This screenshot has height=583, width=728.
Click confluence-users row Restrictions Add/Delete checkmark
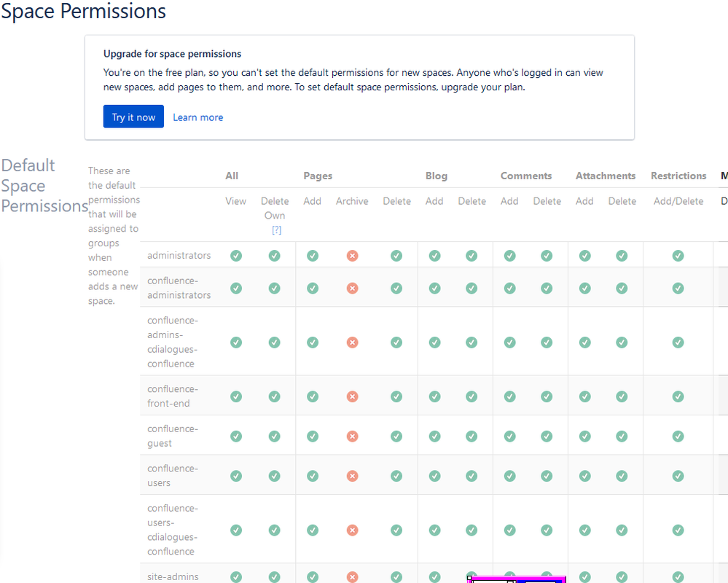tap(678, 477)
